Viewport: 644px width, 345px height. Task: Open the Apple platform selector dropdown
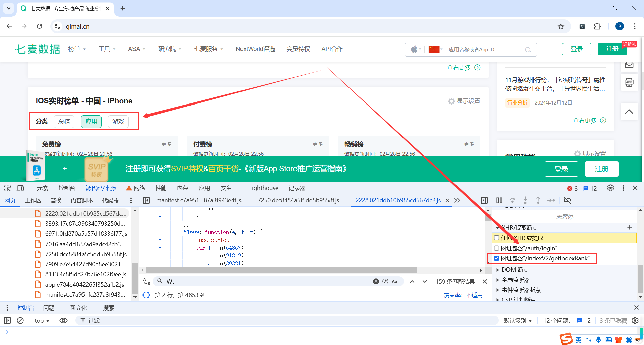tap(416, 50)
